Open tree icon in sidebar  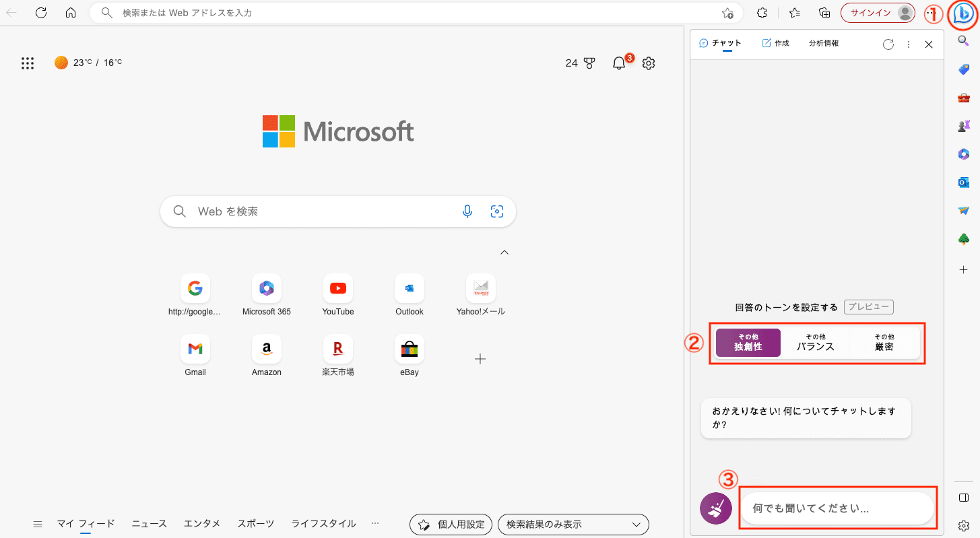[964, 239]
